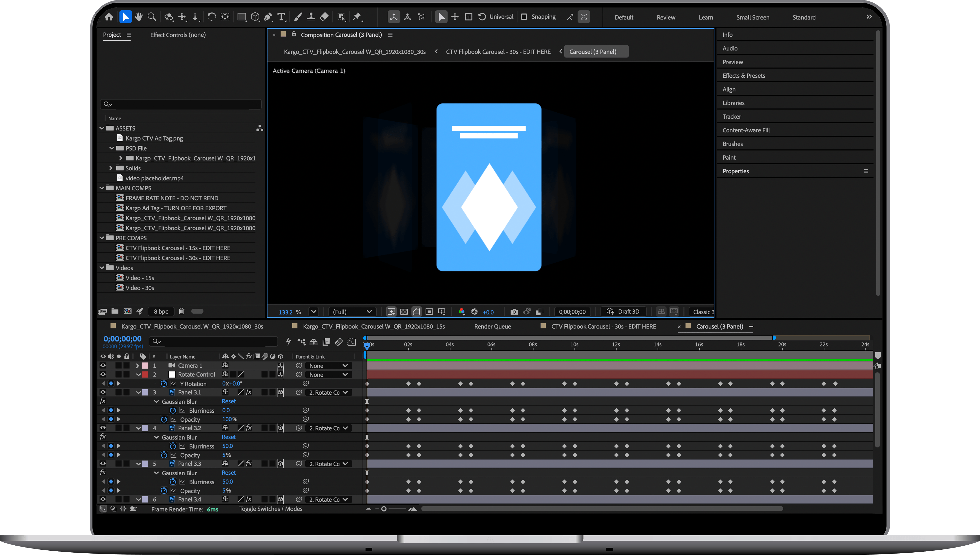
Task: Switch to the Review workspace
Action: pos(666,17)
